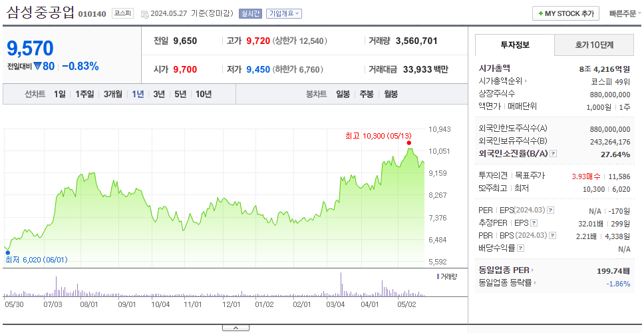Click the blue 최저 6,020 marker dot
Screen dimensions: 644x333
click(x=7, y=253)
